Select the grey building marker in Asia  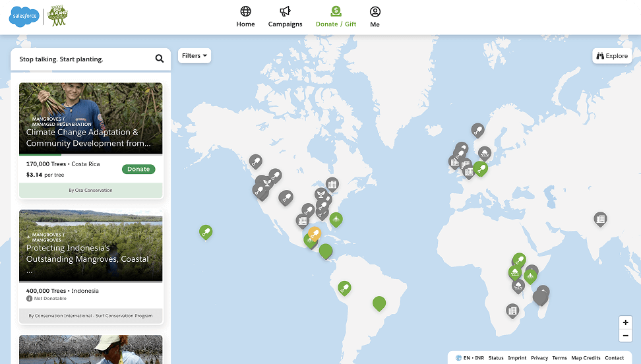(599, 218)
